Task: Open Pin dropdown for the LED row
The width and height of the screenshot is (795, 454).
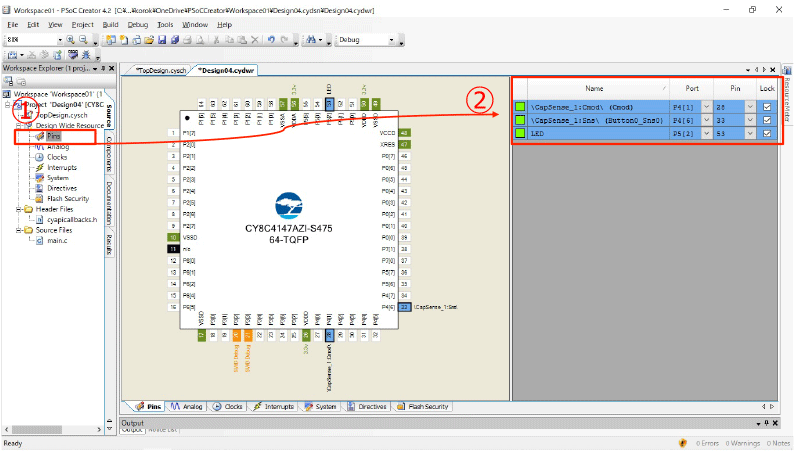Action: [750, 133]
